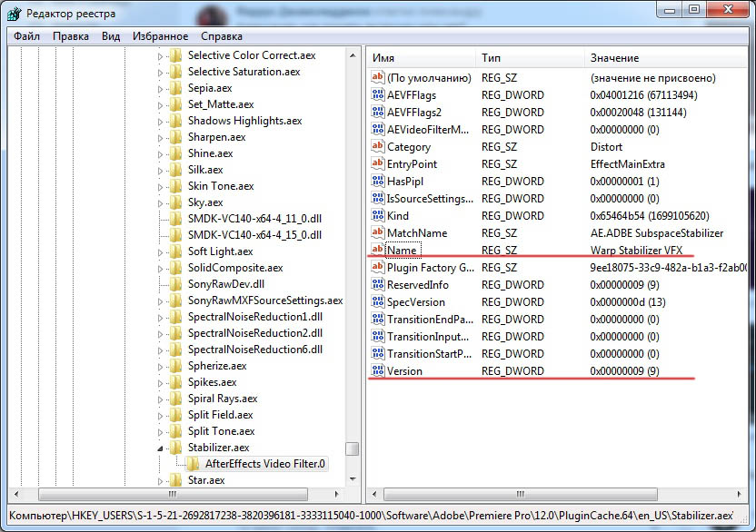Click the Registry Editor title bar icon
The height and width of the screenshot is (532, 756).
click(x=14, y=14)
